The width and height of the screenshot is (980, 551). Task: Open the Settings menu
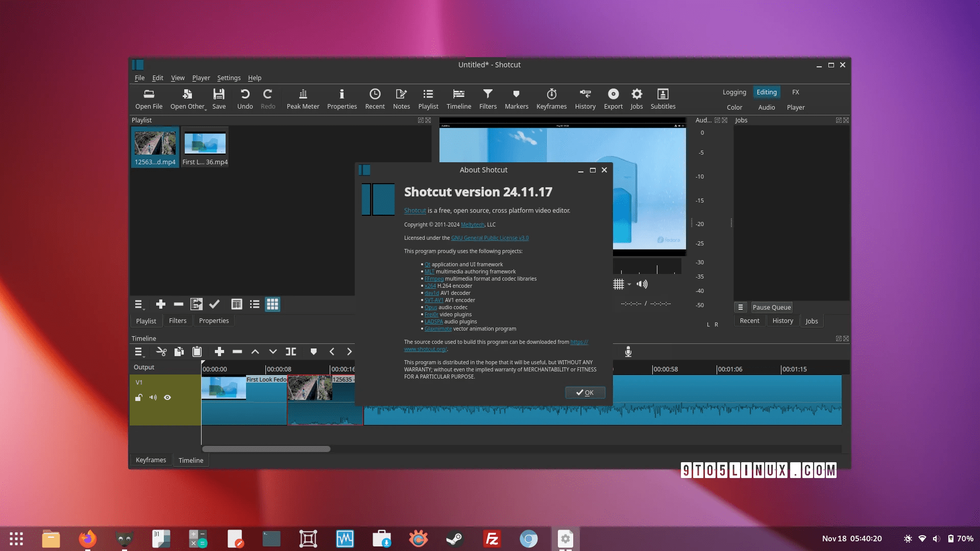(229, 78)
